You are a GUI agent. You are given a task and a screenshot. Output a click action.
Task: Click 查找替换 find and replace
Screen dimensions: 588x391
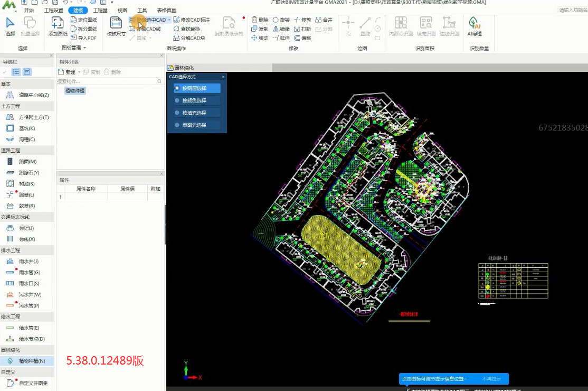click(187, 29)
